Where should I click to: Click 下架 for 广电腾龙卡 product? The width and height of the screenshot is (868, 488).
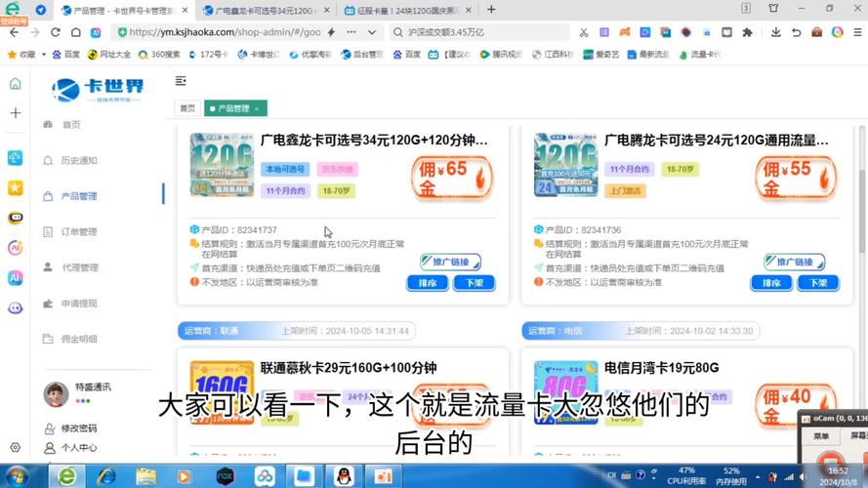pyautogui.click(x=818, y=283)
